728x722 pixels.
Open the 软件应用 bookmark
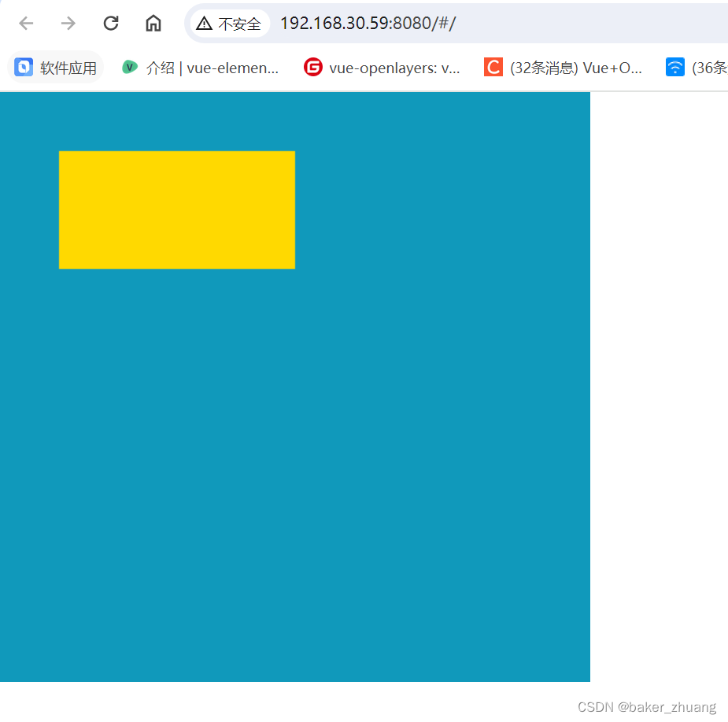pyautogui.click(x=56, y=68)
